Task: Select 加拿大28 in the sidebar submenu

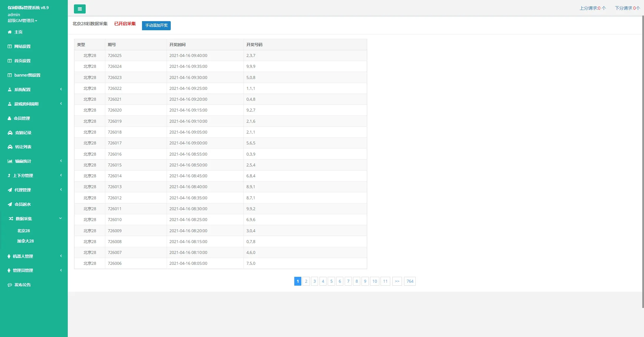Action: click(25, 241)
